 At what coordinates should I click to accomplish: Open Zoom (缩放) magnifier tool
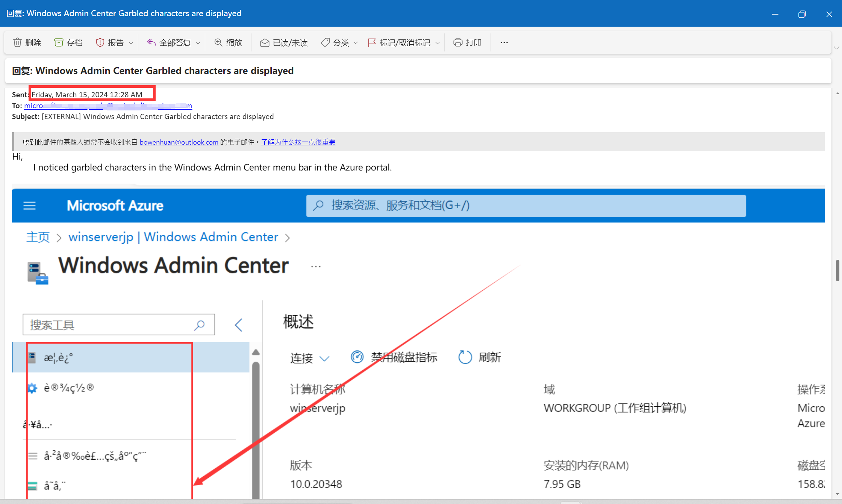218,42
